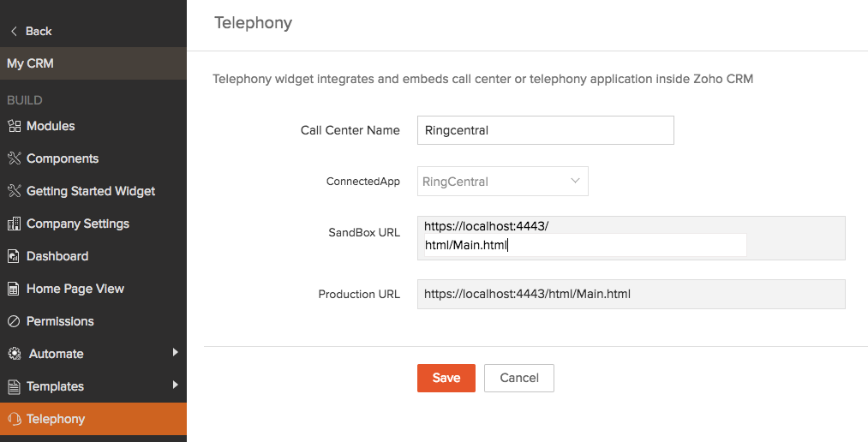Open the ConnectedApp RingCentral dropdown

coord(502,182)
